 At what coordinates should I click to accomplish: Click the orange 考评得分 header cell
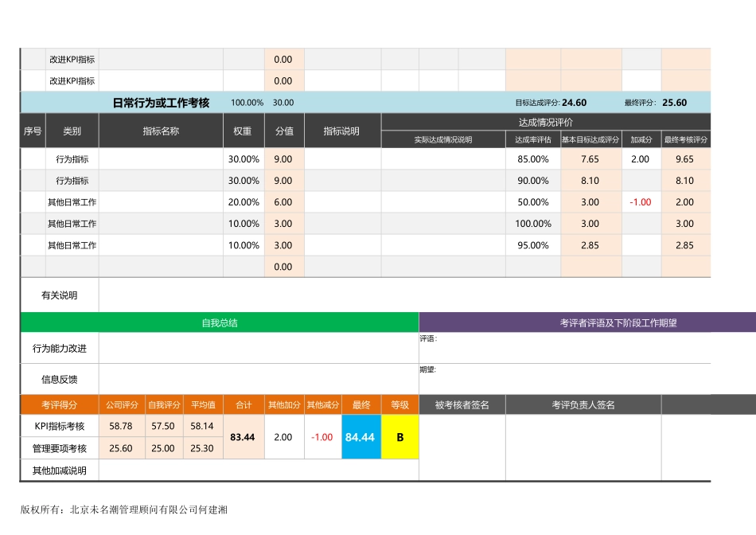pos(60,405)
